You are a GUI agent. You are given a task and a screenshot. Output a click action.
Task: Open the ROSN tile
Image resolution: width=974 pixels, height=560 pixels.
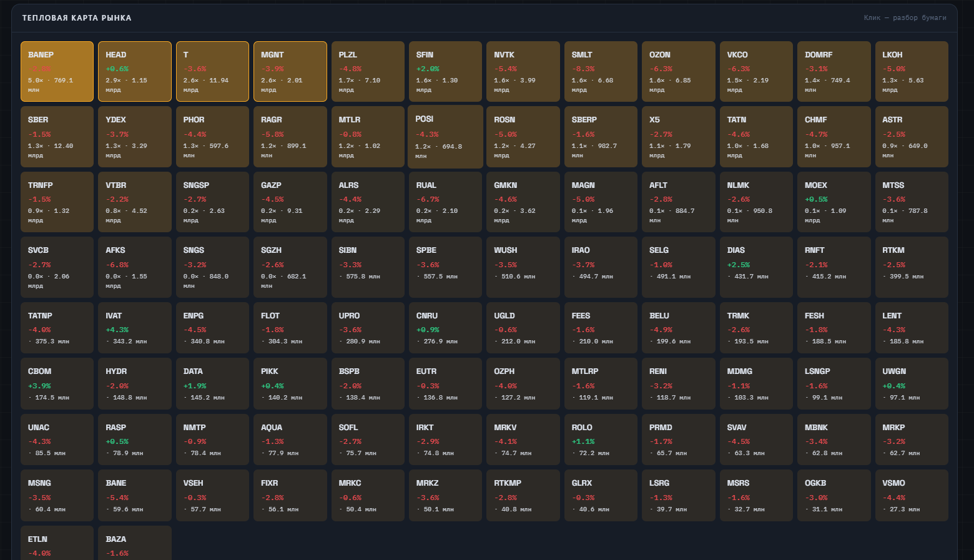pyautogui.click(x=523, y=137)
